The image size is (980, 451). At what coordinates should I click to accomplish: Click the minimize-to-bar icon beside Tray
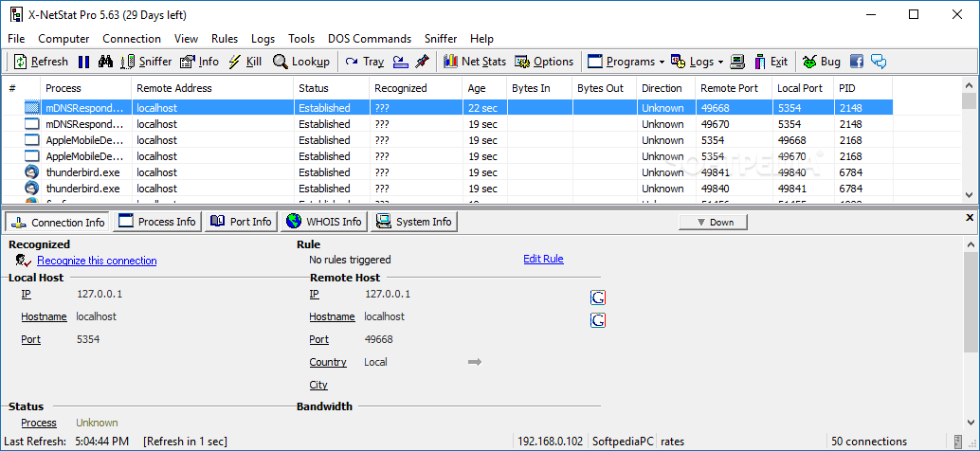[x=400, y=62]
